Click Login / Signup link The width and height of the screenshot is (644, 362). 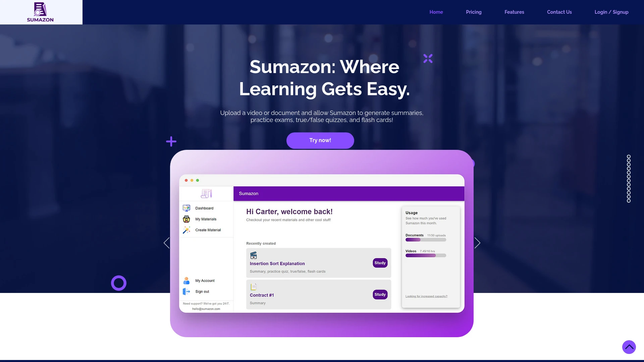611,12
